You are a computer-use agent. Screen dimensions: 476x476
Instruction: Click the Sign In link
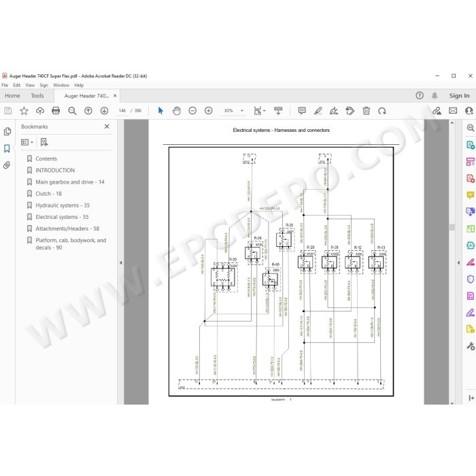(x=459, y=96)
